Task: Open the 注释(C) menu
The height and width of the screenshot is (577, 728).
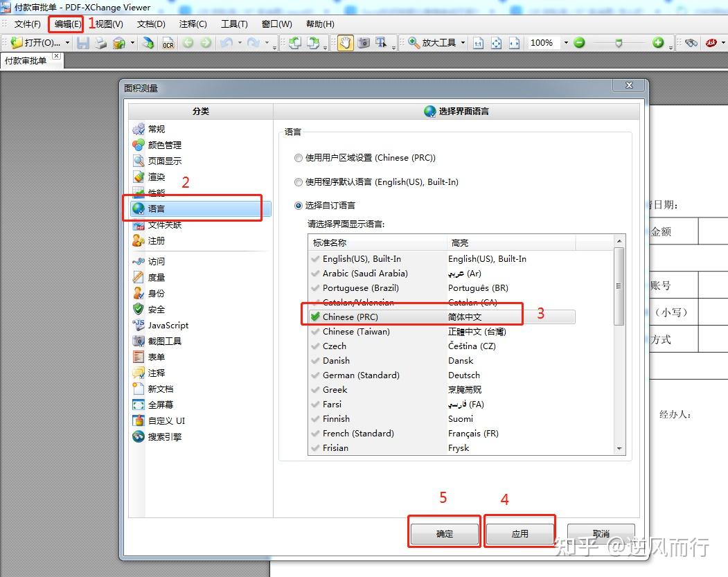Action: tap(193, 24)
